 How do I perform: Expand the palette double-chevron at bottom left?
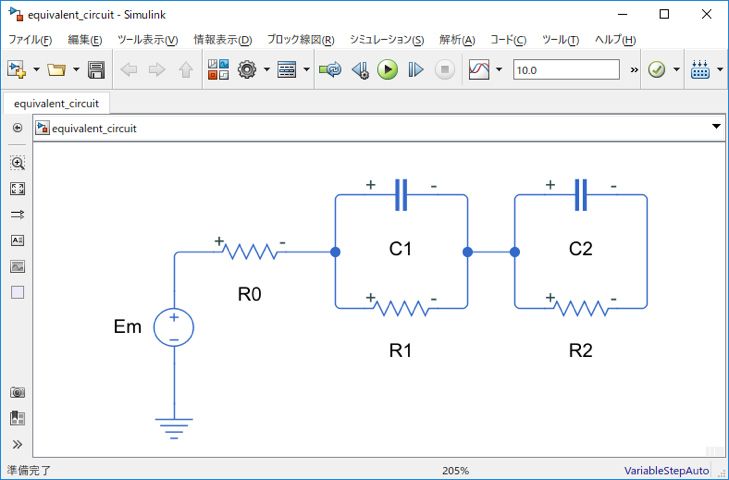17,445
